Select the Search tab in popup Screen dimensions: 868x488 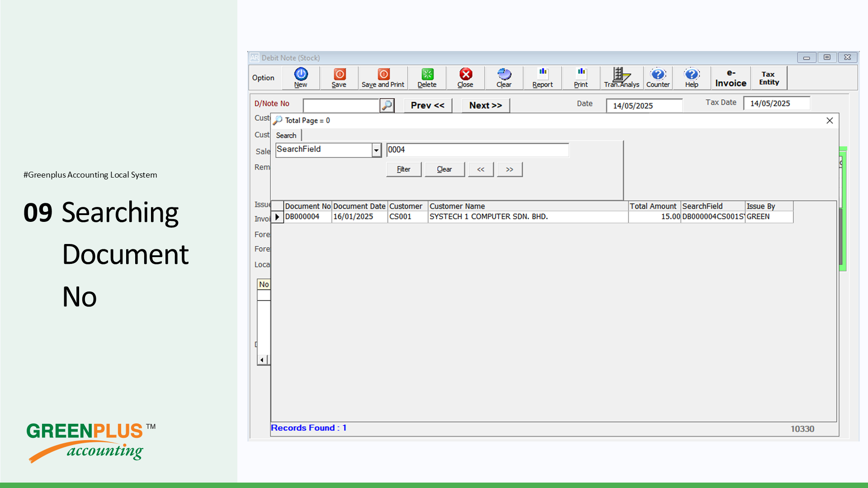[x=286, y=135]
